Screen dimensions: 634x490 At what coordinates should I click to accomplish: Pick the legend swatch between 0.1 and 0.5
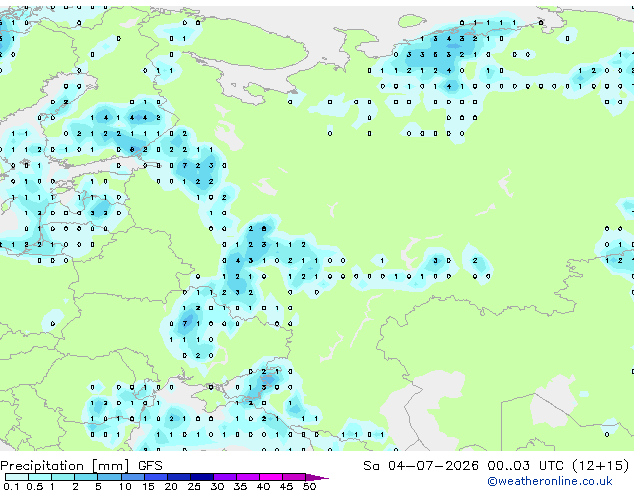click(17, 477)
